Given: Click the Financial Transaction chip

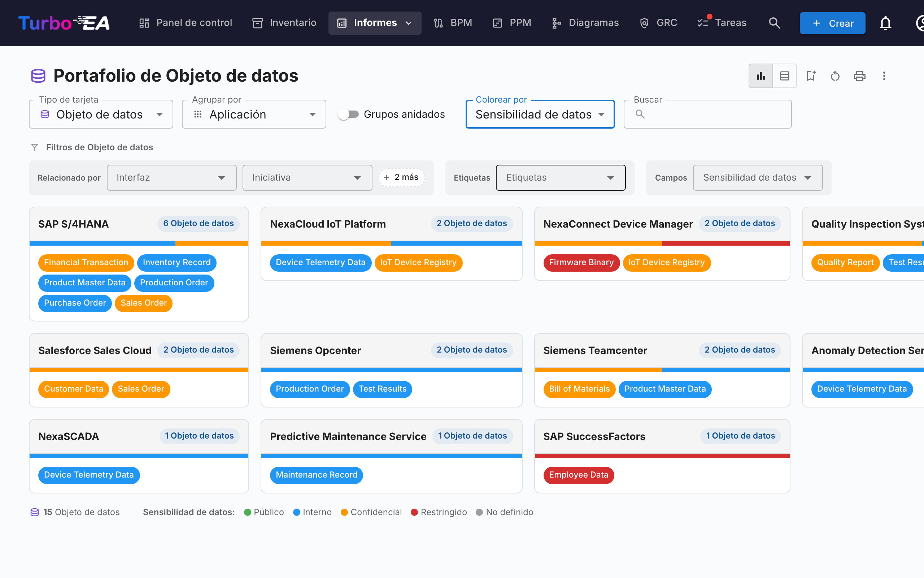Looking at the screenshot, I should 86,263.
